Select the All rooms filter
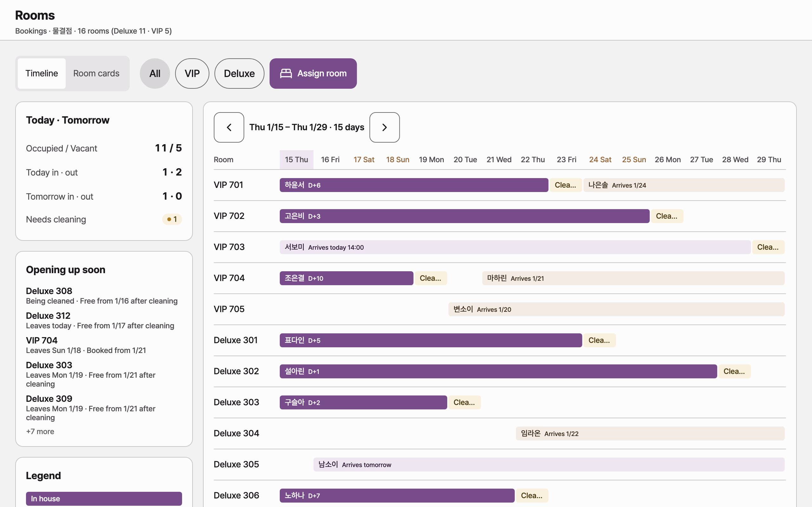Viewport: 812px width, 507px height. [155, 74]
